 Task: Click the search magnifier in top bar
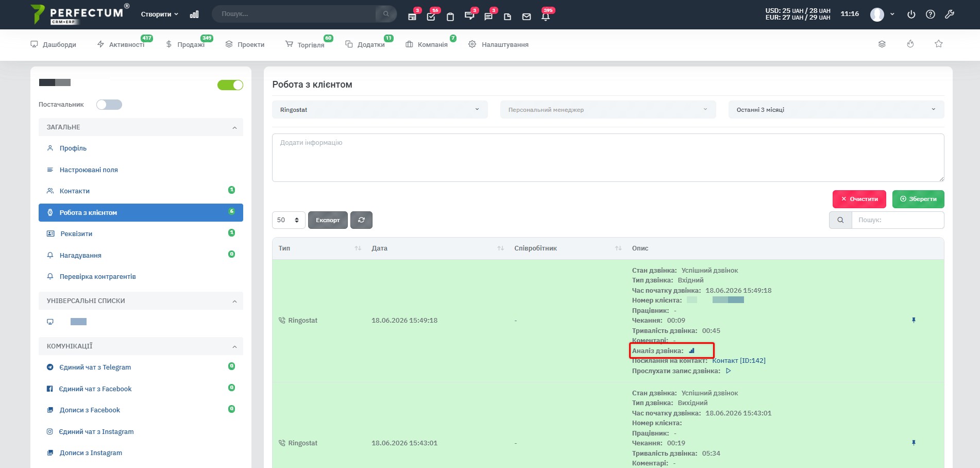386,14
